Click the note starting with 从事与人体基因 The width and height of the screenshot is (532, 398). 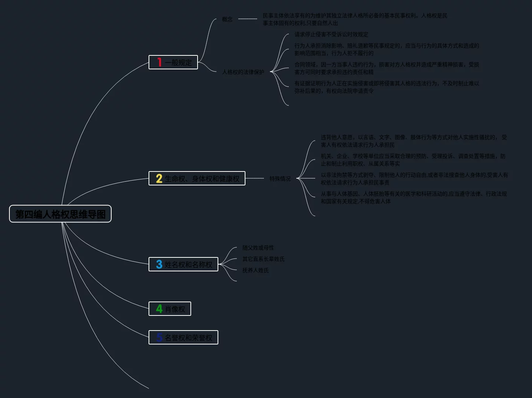click(414, 197)
